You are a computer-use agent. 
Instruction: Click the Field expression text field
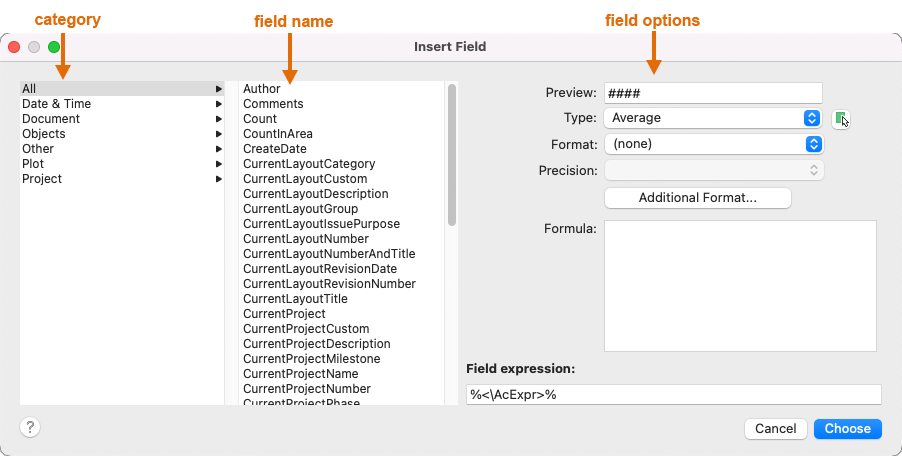click(x=673, y=395)
